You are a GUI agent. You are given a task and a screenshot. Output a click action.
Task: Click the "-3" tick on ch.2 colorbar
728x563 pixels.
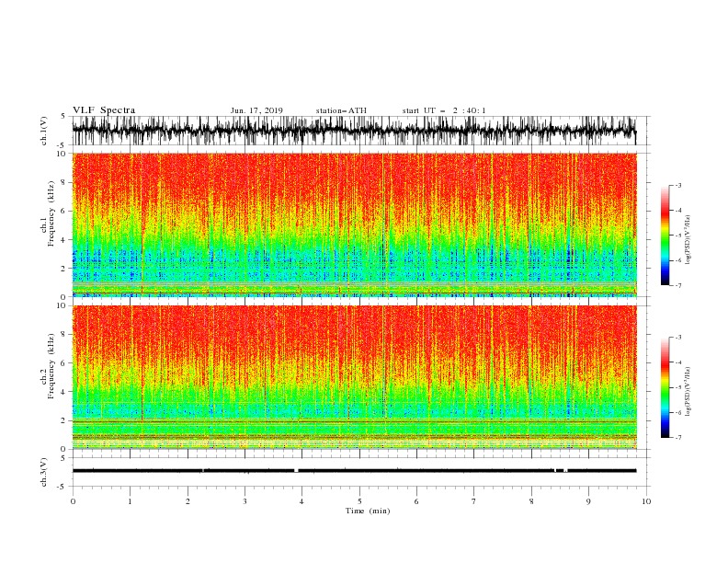point(678,338)
